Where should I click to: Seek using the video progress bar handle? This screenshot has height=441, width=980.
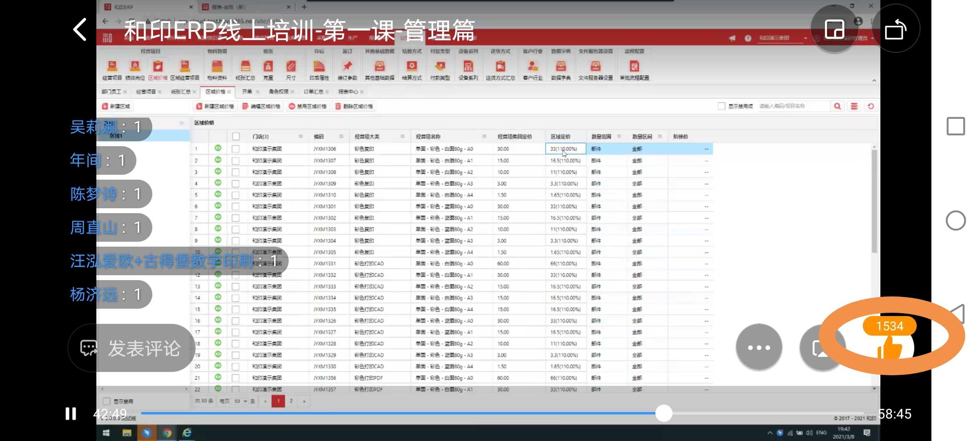(x=664, y=413)
